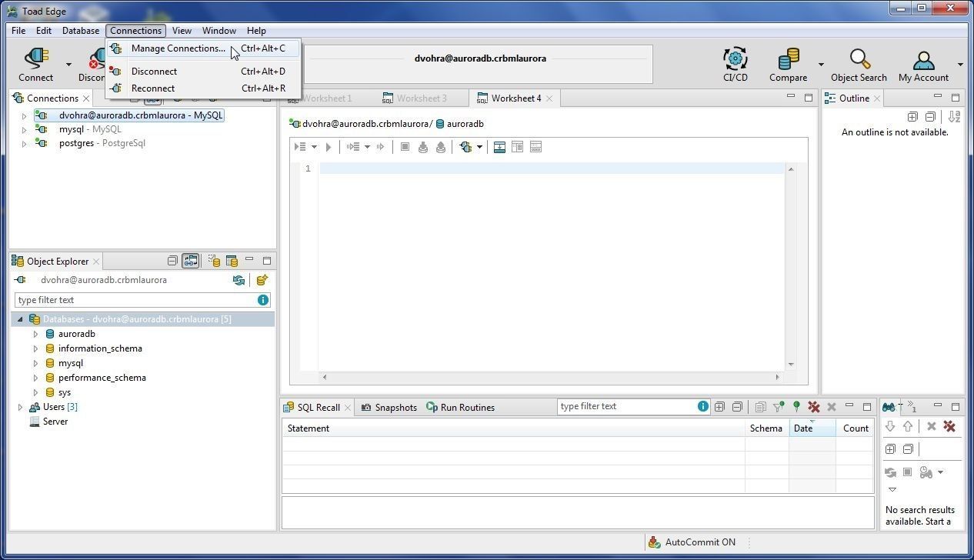Click refresh icon in Object Explorer

point(238,280)
